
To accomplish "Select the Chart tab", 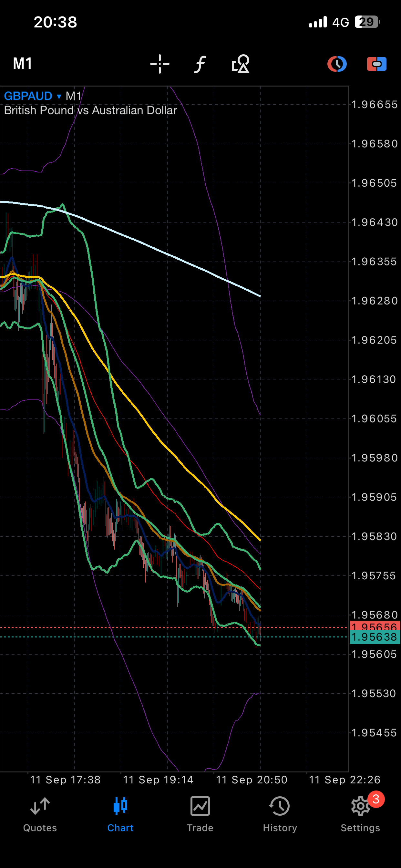I will pos(120,814).
